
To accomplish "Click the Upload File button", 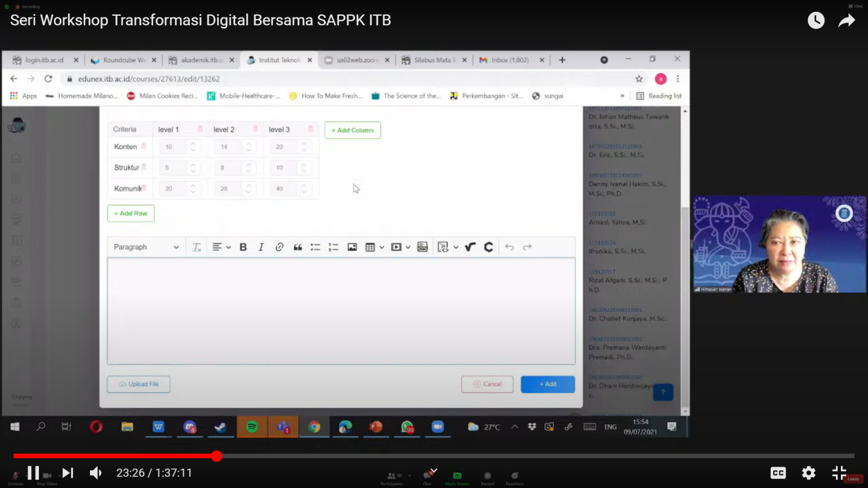I will coord(138,384).
